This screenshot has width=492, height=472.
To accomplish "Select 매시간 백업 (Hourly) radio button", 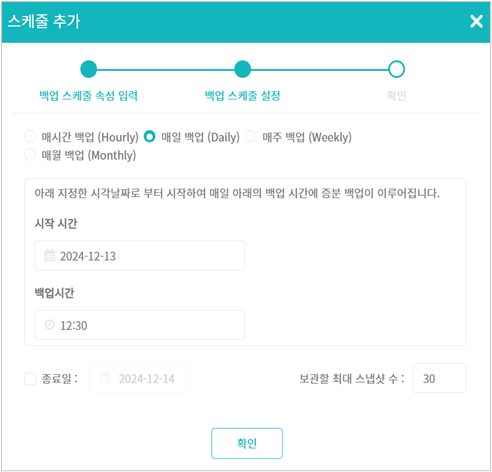I will tap(30, 136).
